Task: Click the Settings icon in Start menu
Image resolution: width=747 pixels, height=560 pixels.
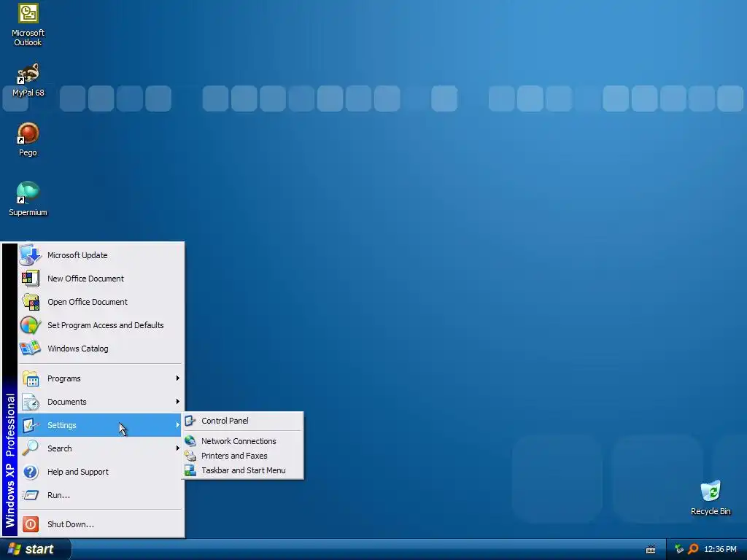Action: [x=31, y=425]
